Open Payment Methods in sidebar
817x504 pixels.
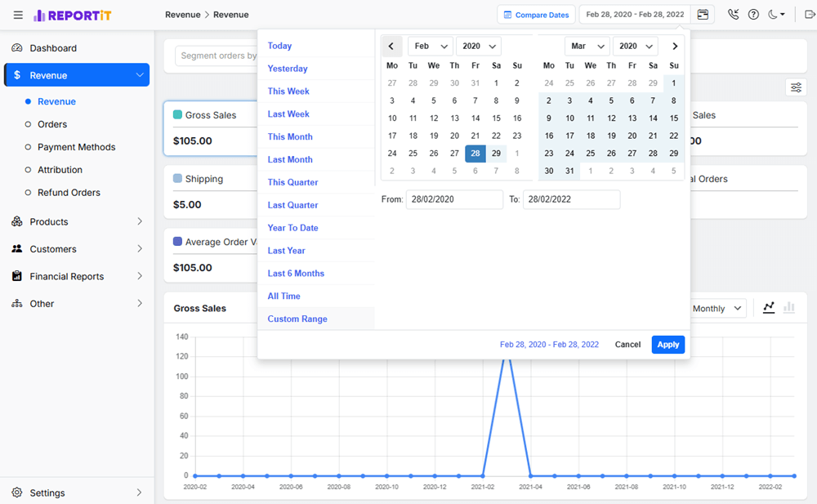pos(76,147)
